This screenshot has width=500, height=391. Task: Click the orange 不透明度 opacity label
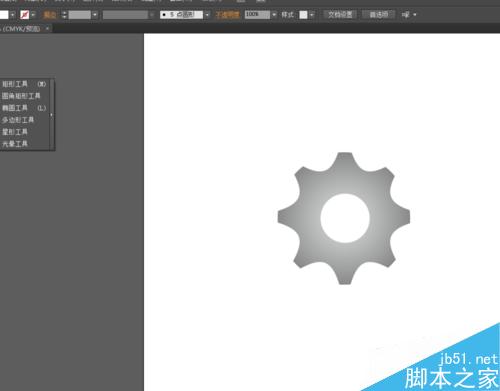point(228,15)
